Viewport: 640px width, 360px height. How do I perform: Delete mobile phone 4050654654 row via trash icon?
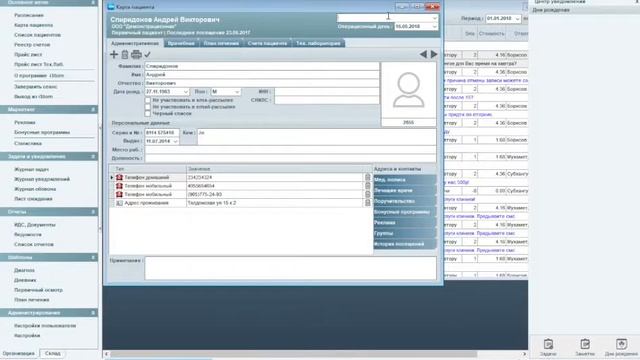pyautogui.click(x=367, y=186)
